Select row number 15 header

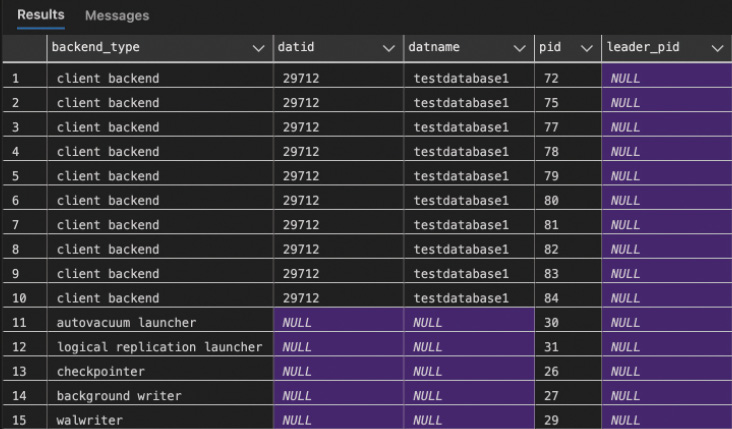24,419
